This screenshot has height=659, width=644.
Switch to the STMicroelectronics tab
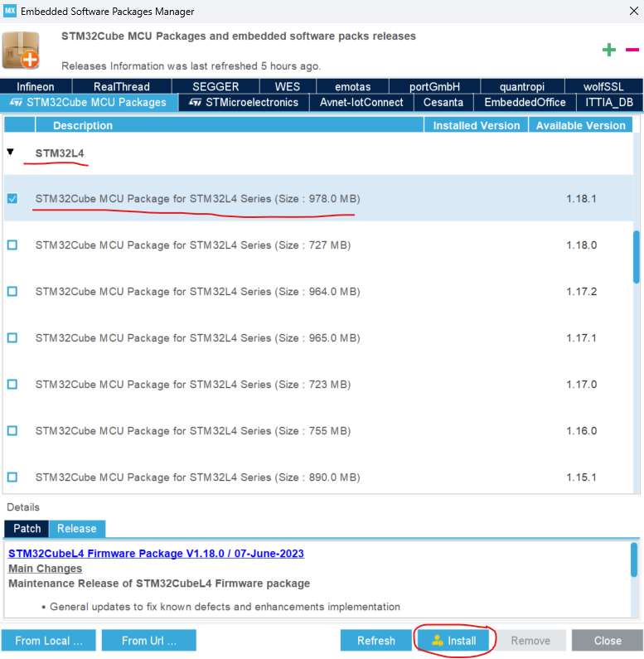(244, 103)
